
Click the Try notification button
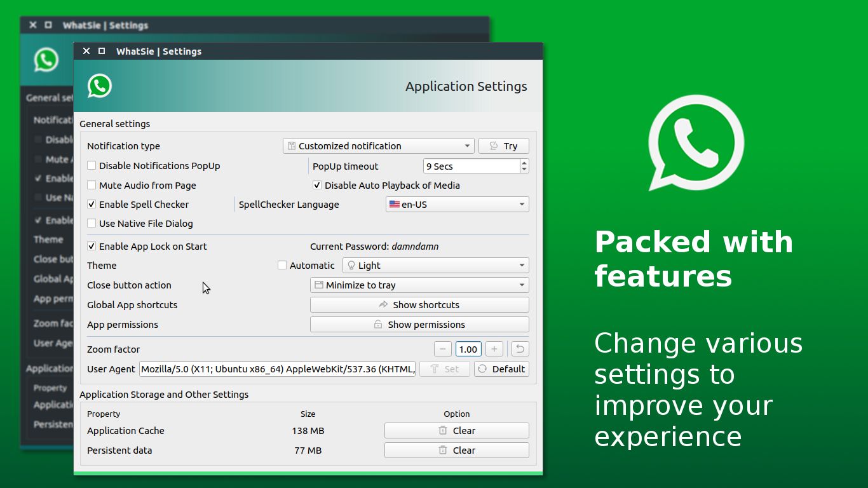(x=504, y=146)
